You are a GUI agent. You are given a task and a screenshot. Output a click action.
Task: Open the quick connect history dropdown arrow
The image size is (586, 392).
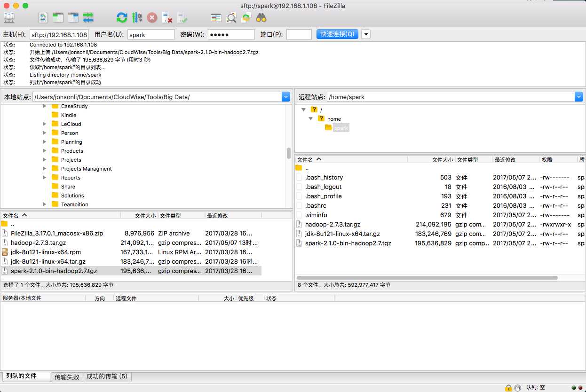tap(365, 34)
